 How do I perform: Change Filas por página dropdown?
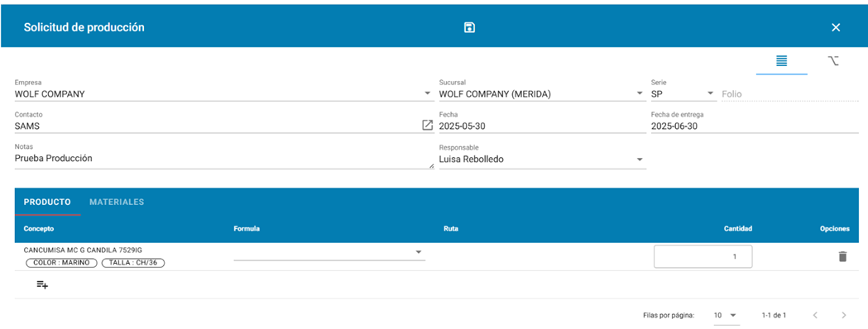(726, 315)
